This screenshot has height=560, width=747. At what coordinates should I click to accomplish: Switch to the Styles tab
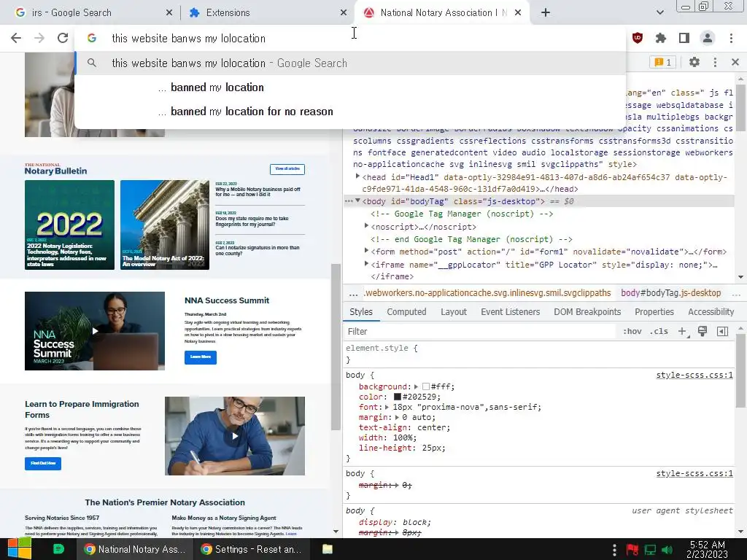(360, 312)
